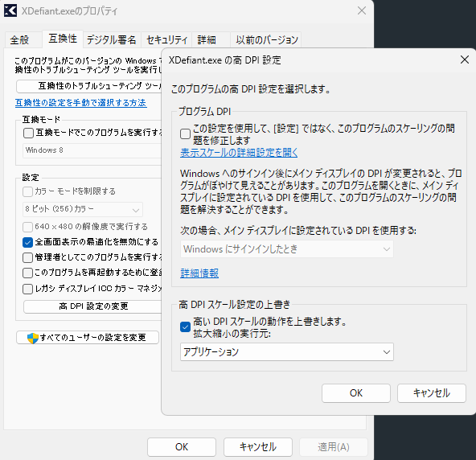Close the XDefiant.exeのプロパティ window
476x460 pixels.
click(x=362, y=10)
